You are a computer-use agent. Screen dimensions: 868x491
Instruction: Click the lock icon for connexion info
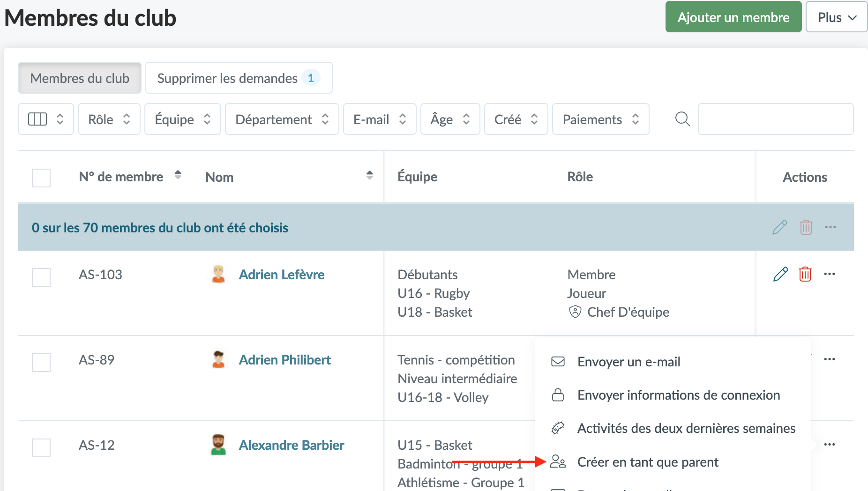click(x=558, y=395)
